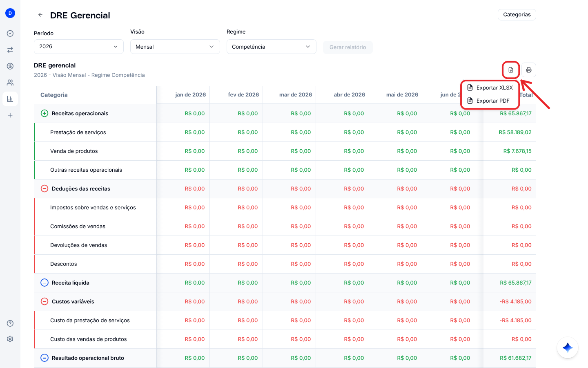Click Custo da prestação de serviços
Viewport: 588px width, 368px height.
click(x=90, y=320)
